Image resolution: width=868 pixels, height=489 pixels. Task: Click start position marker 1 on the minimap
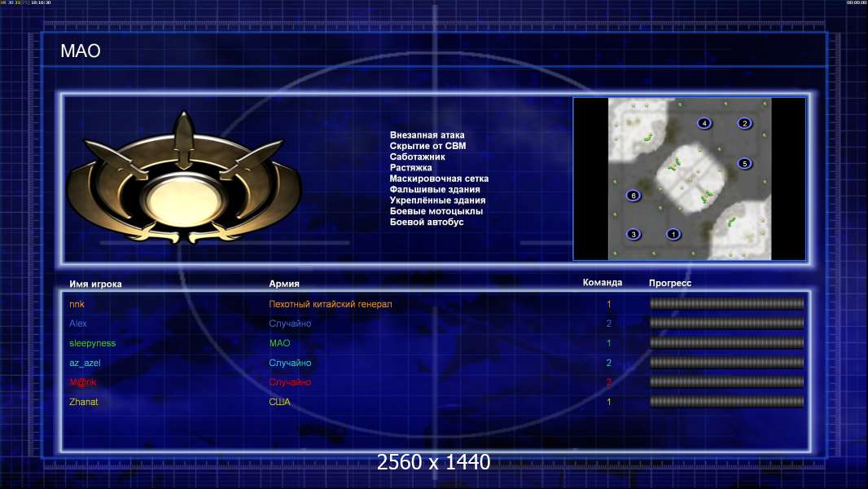(x=673, y=234)
